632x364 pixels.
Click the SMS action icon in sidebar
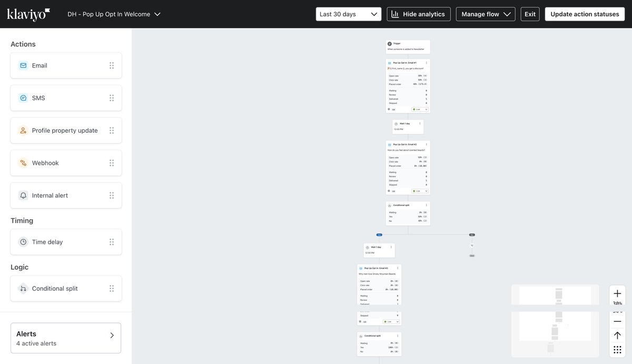click(x=23, y=98)
